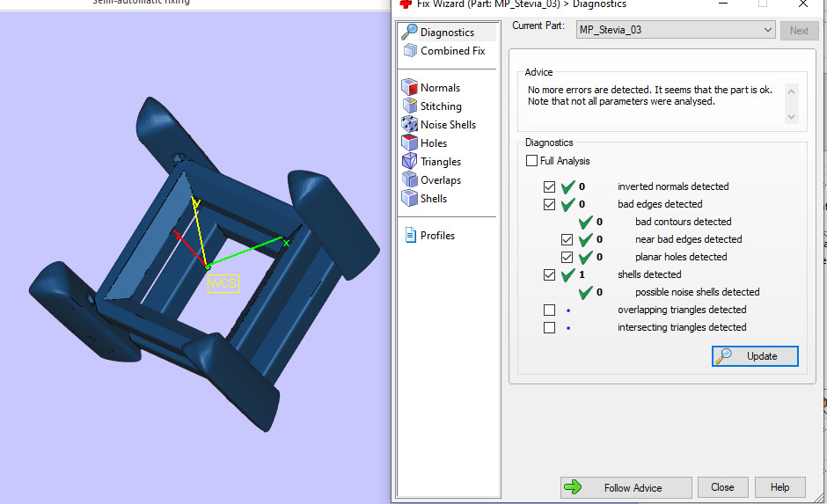Open the Diagnostics page icon
The height and width of the screenshot is (504, 827).
409,33
